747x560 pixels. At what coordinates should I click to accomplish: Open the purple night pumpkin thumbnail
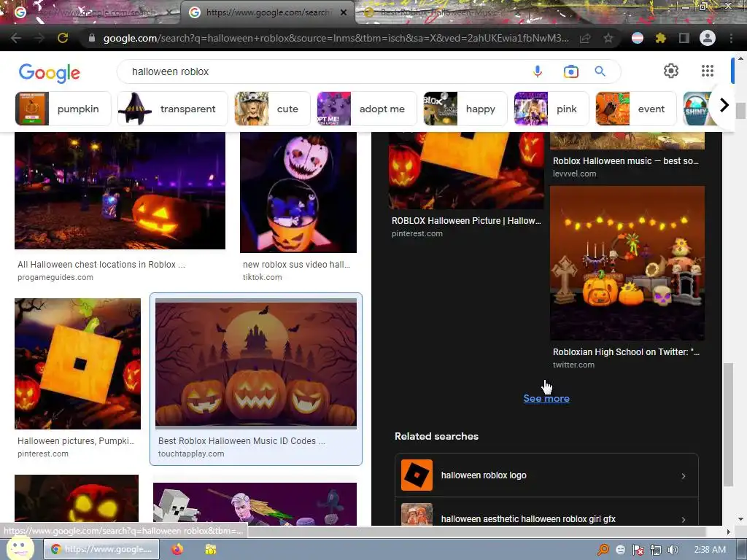pos(120,190)
